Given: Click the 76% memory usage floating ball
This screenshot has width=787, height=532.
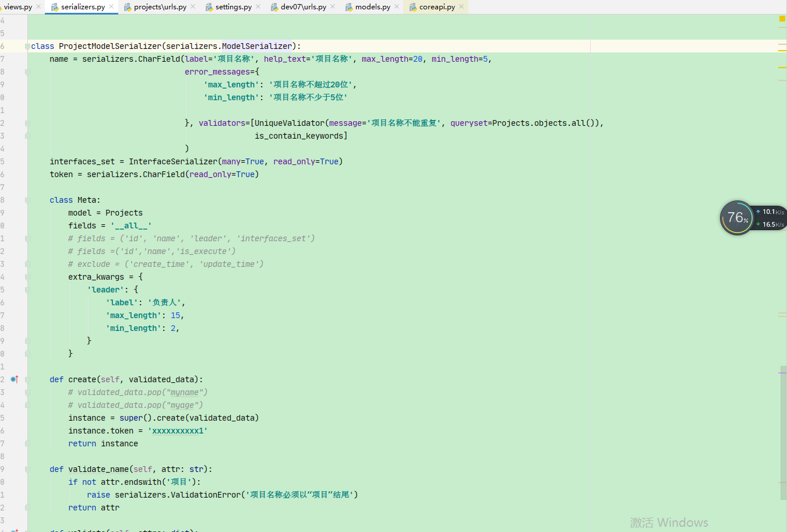Looking at the screenshot, I should point(737,218).
